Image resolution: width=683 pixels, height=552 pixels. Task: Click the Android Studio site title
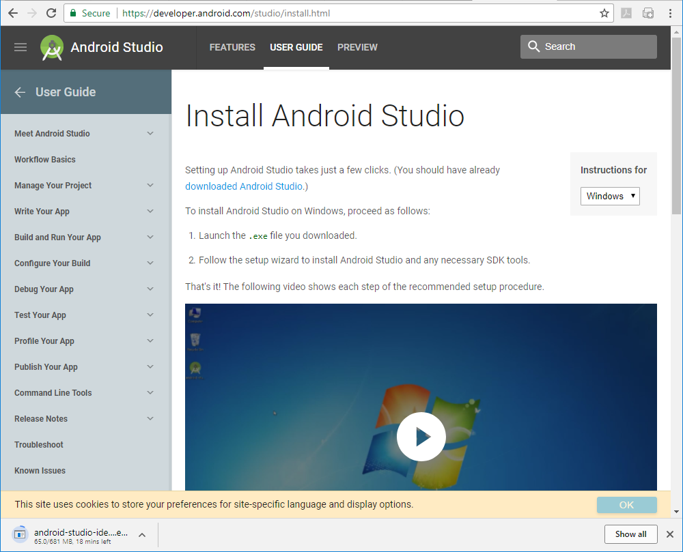[x=117, y=47]
